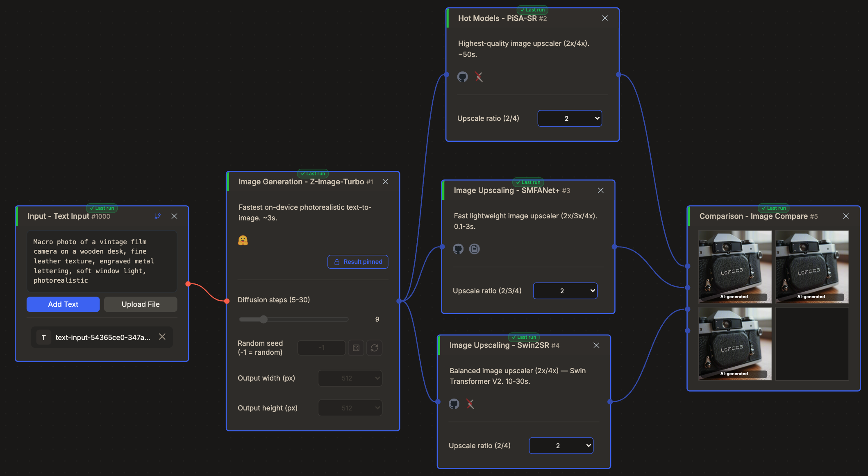Image resolution: width=868 pixels, height=476 pixels.
Task: Open SMFANet+ GitHub repository icon
Action: coord(458,249)
